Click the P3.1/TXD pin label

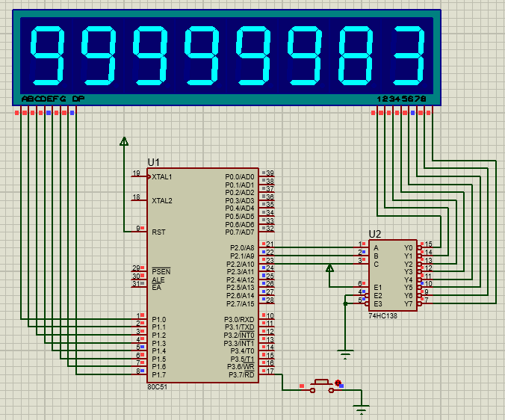pos(239,327)
